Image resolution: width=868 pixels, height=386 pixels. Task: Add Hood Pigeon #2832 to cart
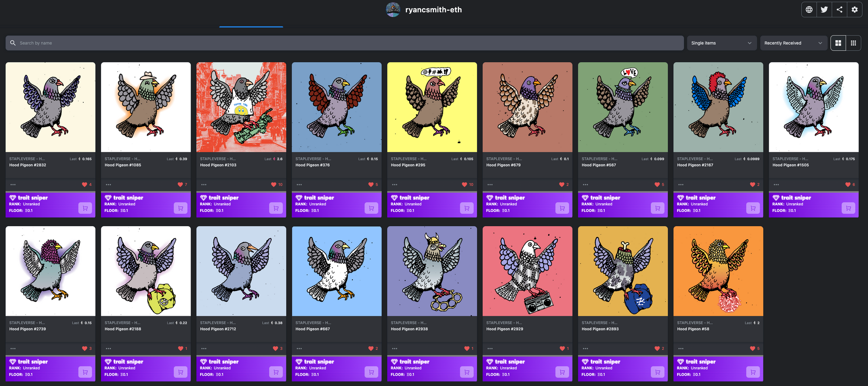(x=85, y=208)
